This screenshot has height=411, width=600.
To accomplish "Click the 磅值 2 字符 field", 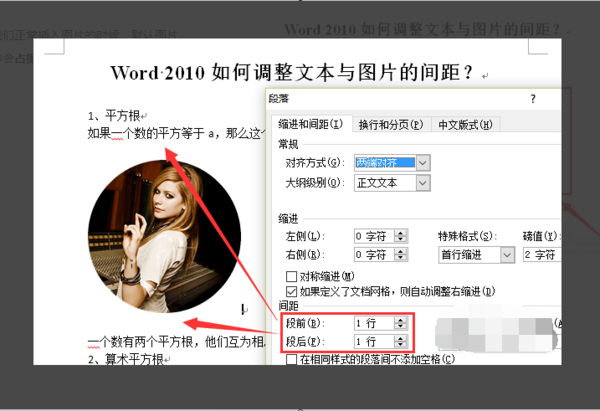I will [542, 255].
